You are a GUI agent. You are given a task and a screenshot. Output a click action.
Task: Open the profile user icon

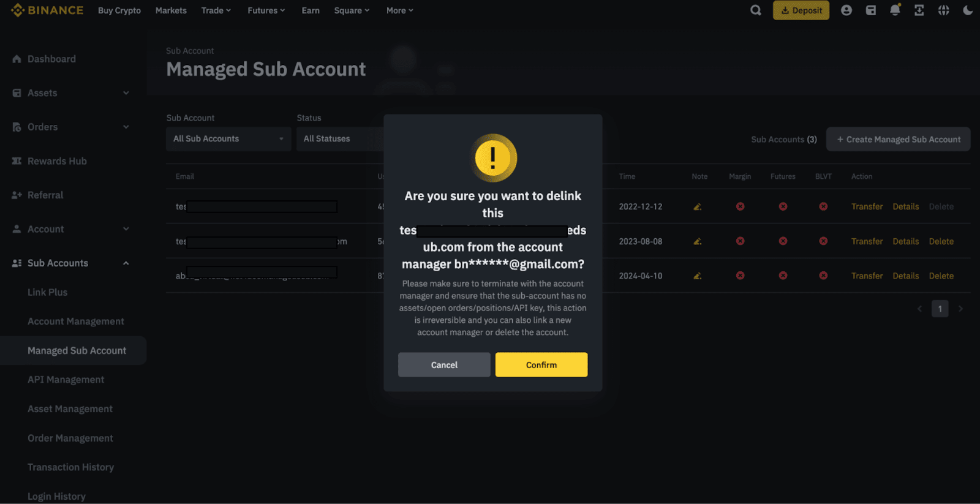coord(846,10)
